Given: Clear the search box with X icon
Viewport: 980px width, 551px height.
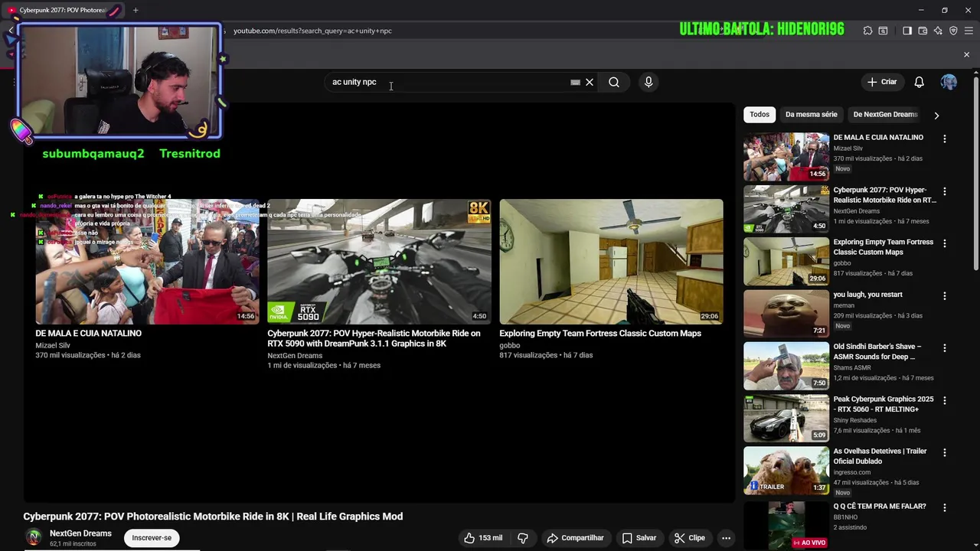Looking at the screenshot, I should pyautogui.click(x=590, y=82).
